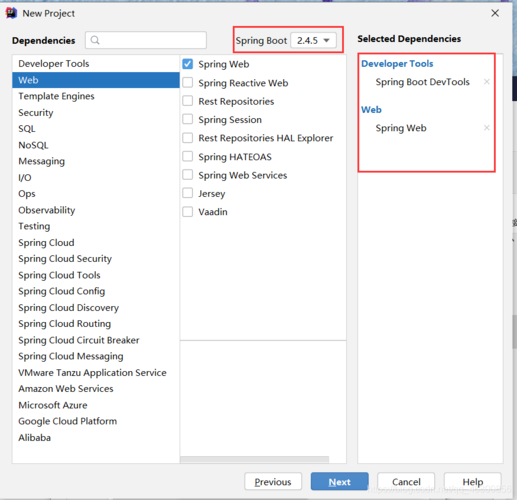Click Spring Boot DevTools in Selected Dependencies

(422, 82)
